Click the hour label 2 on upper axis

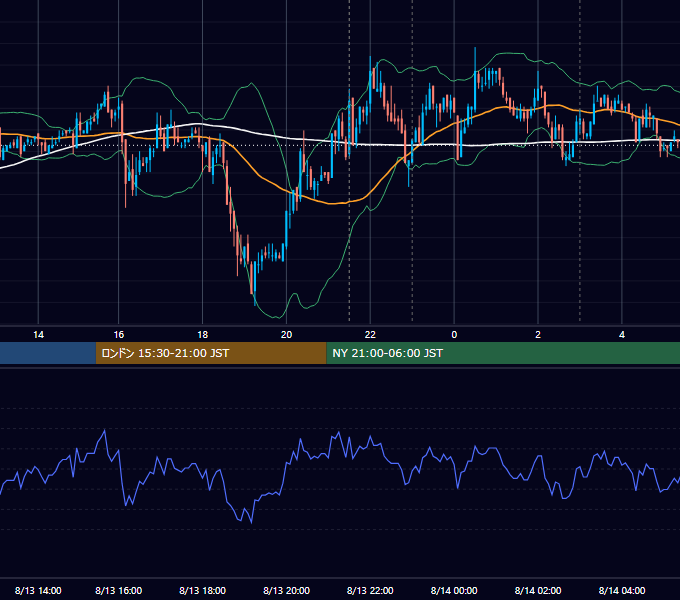[x=538, y=335]
